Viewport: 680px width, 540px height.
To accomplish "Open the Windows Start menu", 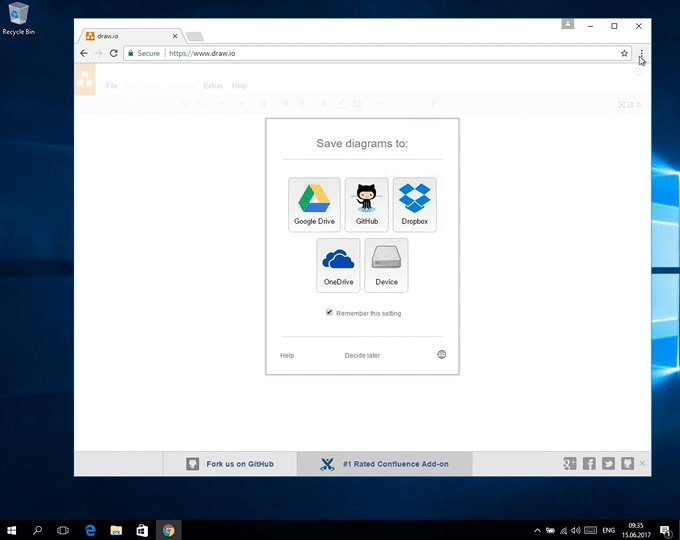I will pyautogui.click(x=12, y=530).
